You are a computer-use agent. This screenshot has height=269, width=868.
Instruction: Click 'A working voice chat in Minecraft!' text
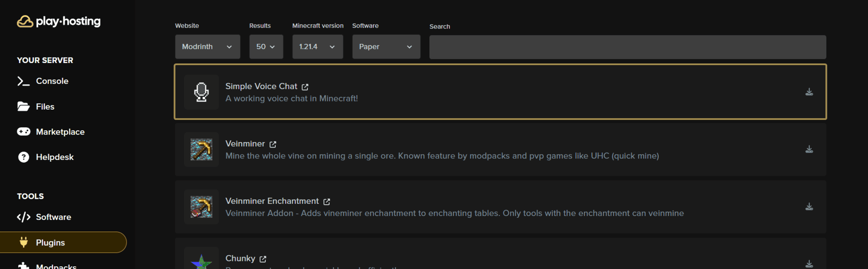[x=292, y=98]
